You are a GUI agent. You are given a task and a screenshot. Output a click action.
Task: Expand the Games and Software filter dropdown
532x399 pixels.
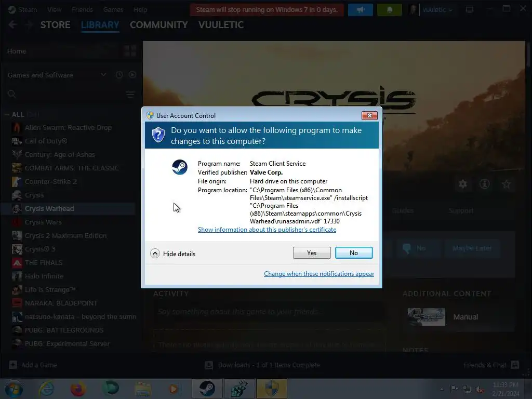coord(103,75)
